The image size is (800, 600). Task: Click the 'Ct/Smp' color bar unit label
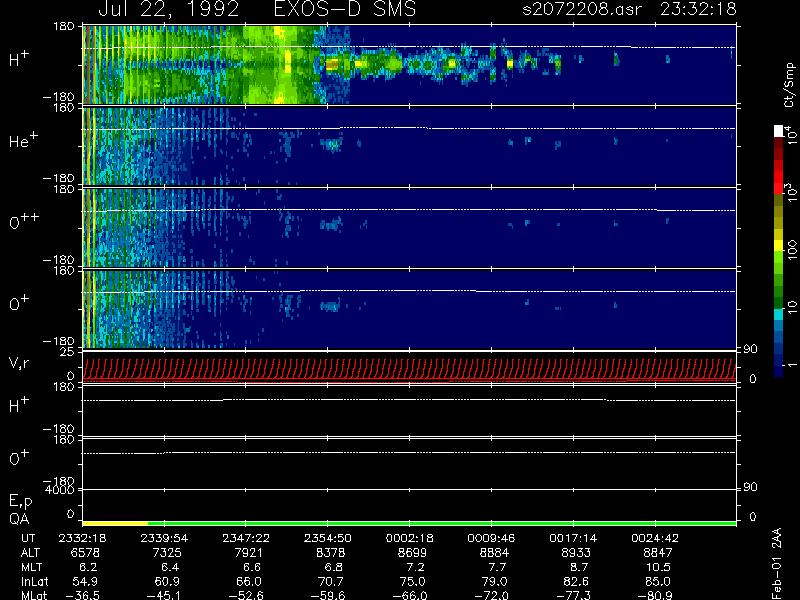tap(790, 85)
